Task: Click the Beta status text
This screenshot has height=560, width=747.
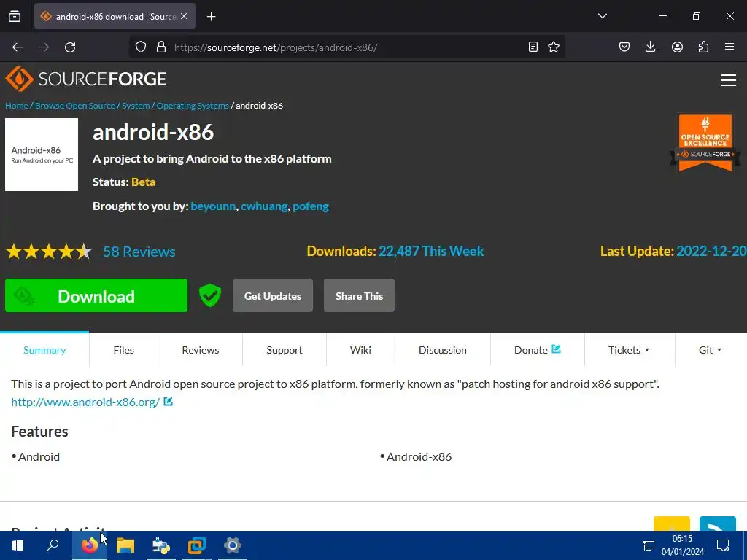Action: pyautogui.click(x=144, y=182)
